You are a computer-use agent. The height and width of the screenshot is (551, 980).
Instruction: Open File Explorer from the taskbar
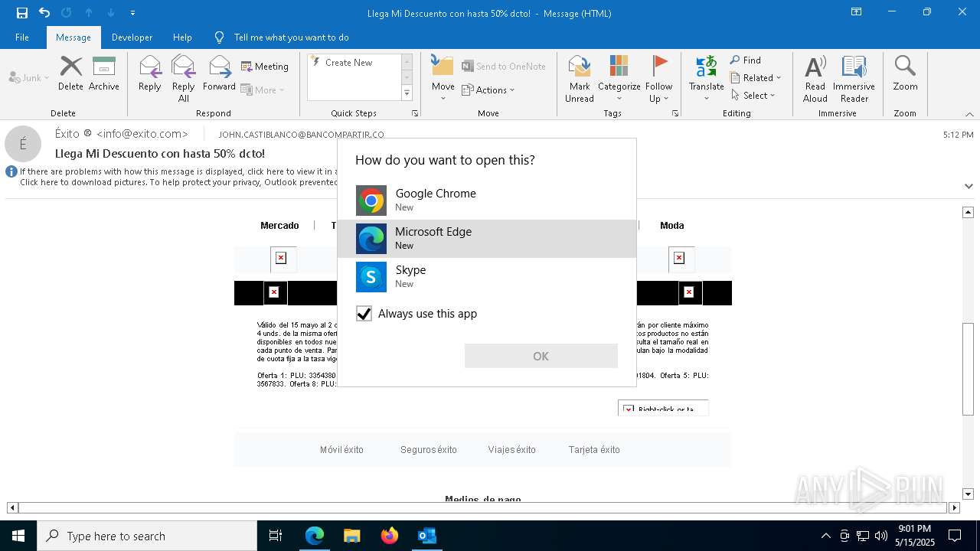tap(351, 536)
